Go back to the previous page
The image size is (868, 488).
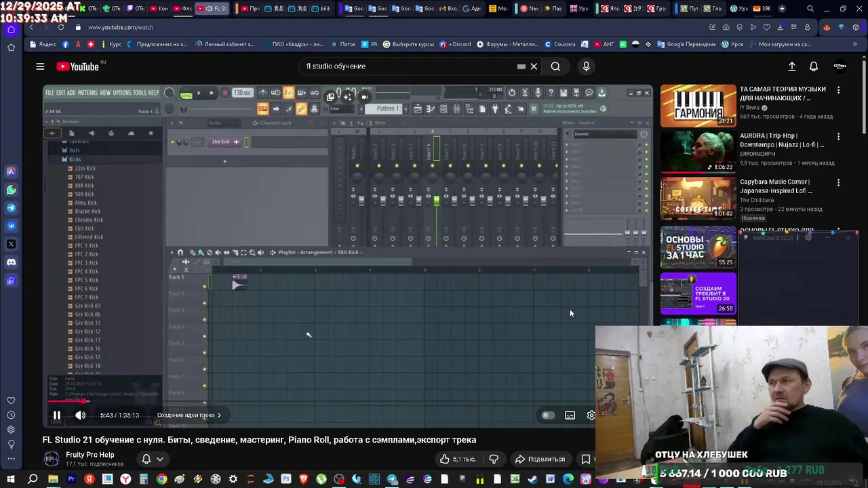[31, 27]
